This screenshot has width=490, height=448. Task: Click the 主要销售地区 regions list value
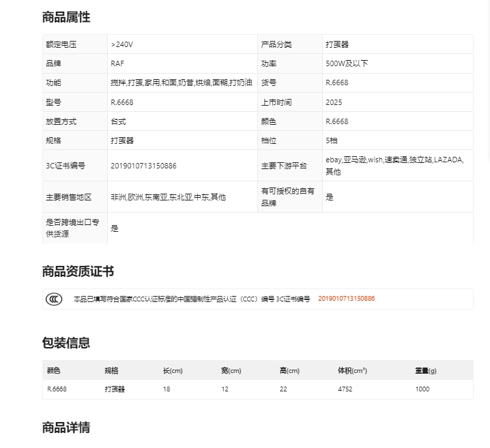coord(168,197)
